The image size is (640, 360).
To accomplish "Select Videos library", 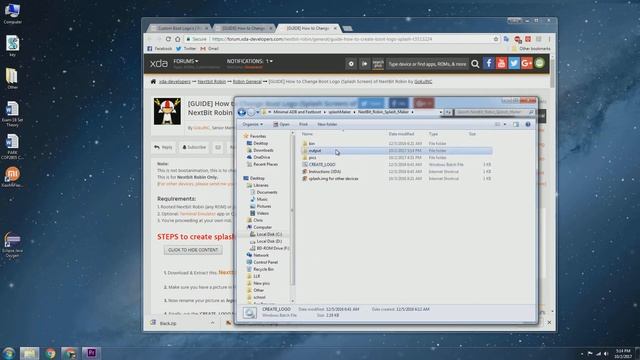I will (262, 213).
